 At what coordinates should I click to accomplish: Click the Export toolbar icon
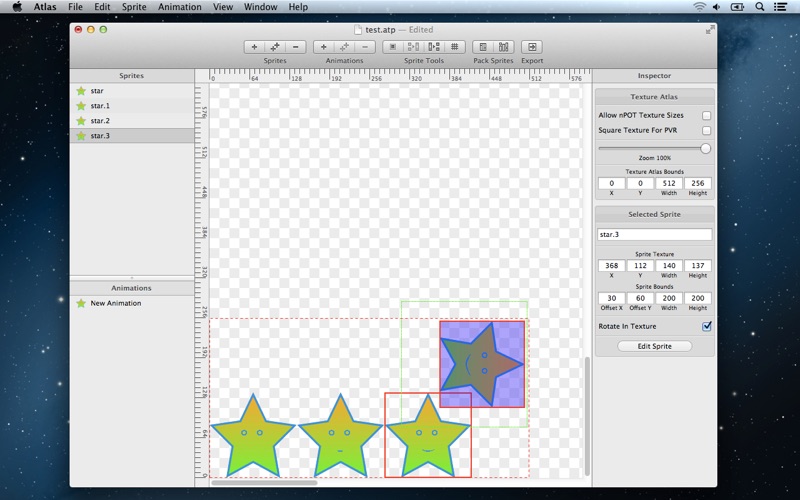click(x=532, y=47)
